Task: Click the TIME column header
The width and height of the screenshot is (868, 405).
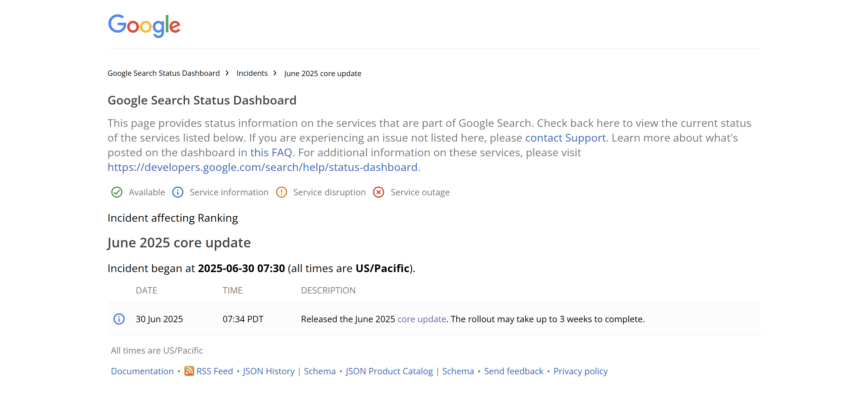Action: coord(232,290)
